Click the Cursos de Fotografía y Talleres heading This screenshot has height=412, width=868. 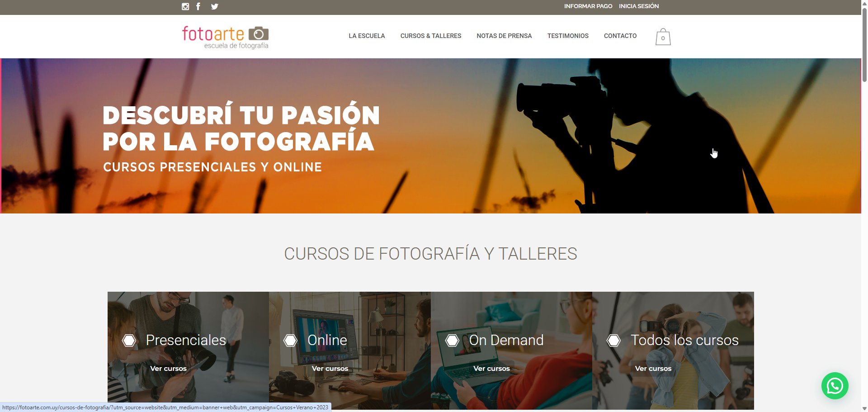pos(430,254)
